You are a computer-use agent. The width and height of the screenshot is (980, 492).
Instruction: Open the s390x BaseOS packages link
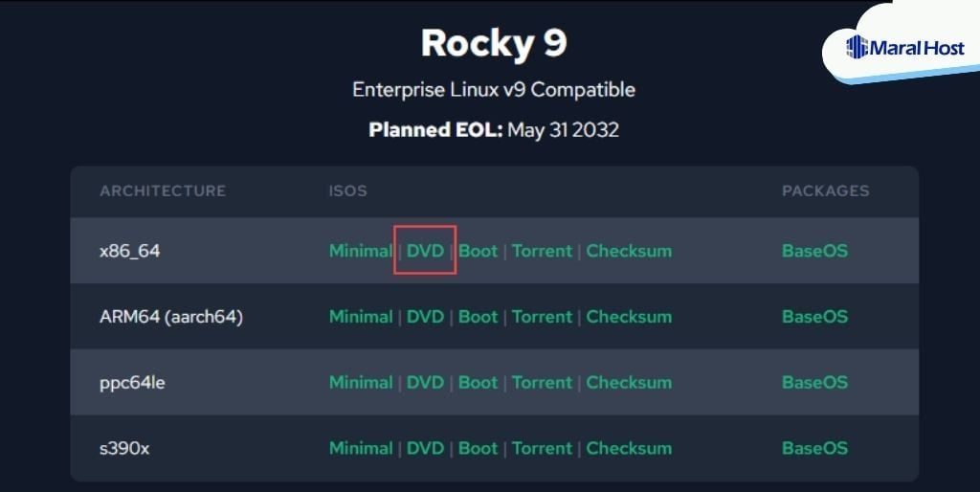click(x=814, y=448)
